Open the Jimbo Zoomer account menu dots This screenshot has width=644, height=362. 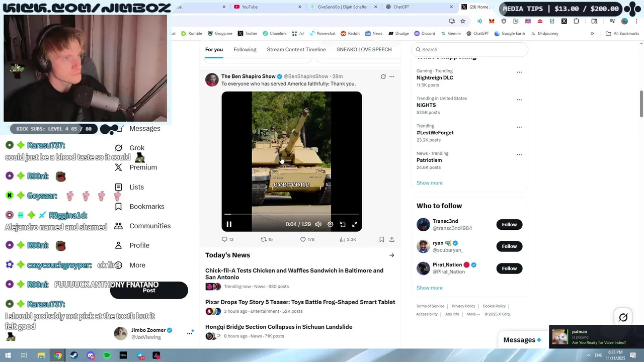coord(190,333)
